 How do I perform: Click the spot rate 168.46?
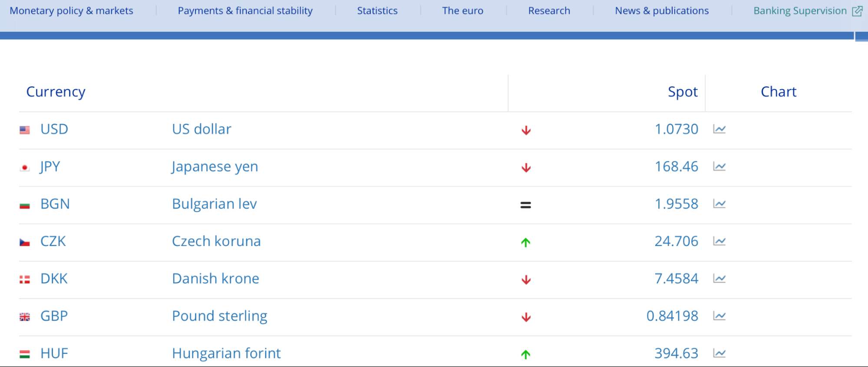(x=677, y=167)
